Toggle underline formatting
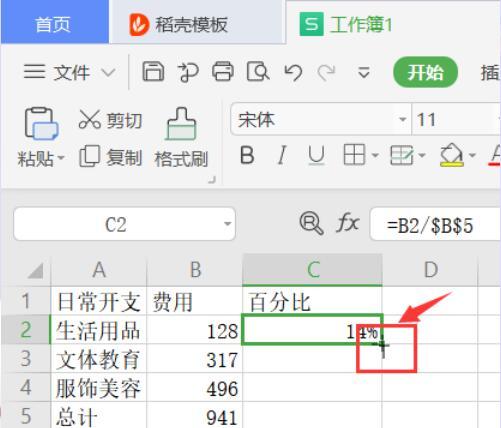The image size is (501, 428). coord(316,156)
